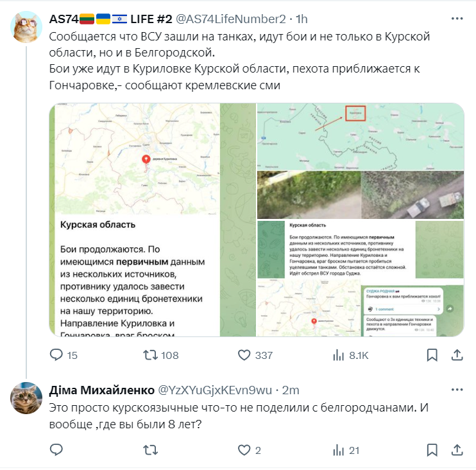Like the reply with 2 likes

click(x=249, y=450)
